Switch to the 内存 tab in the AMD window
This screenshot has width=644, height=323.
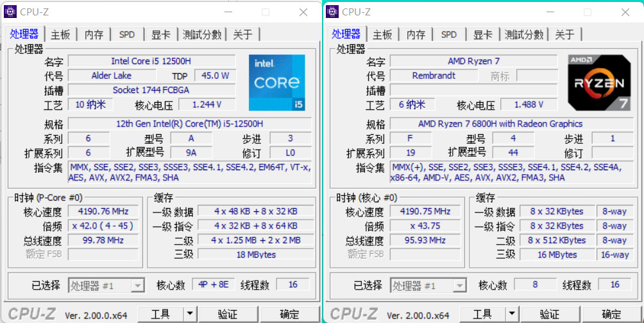coord(416,35)
